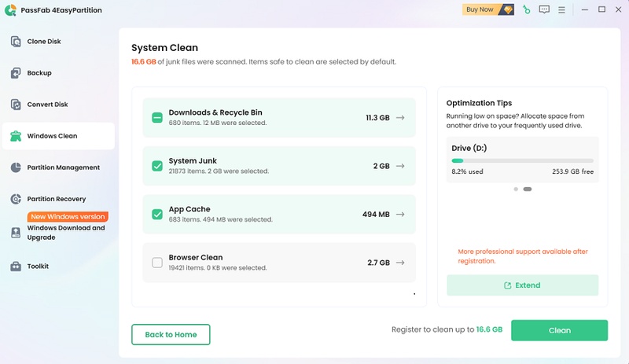Expand App Cache details arrow
Viewport: 629px width, 364px height.
point(400,215)
